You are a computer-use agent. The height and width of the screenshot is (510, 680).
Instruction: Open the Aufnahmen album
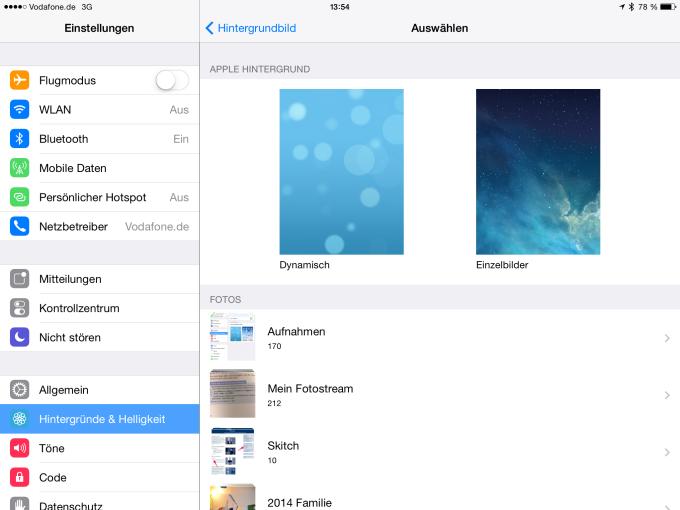(x=440, y=337)
